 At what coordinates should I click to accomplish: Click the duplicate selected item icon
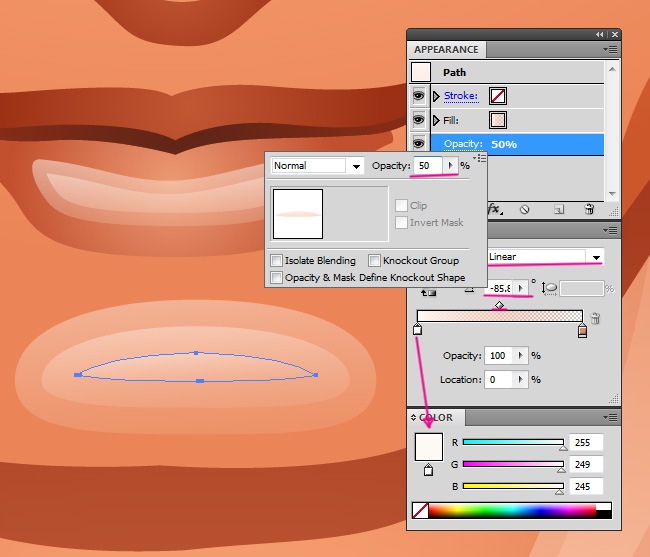click(559, 209)
